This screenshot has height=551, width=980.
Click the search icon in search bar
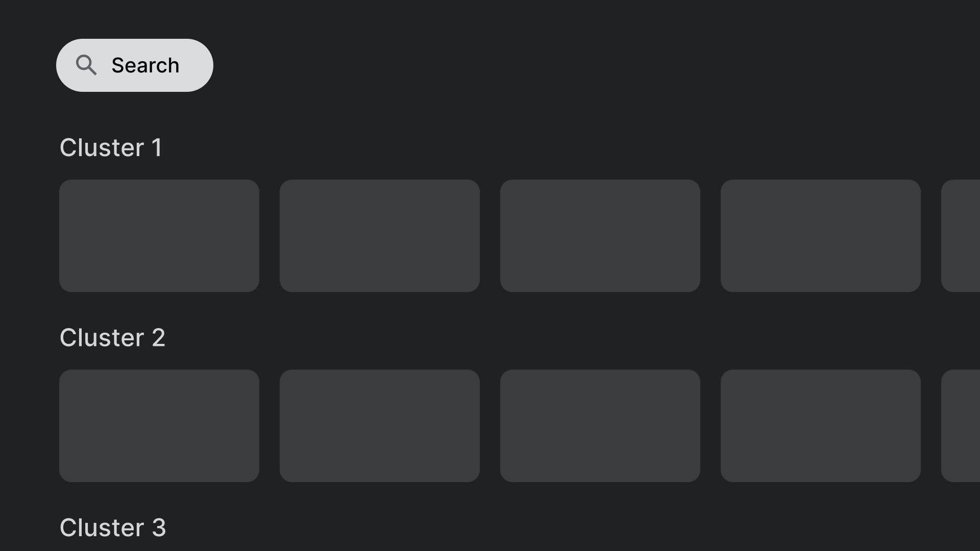(86, 65)
